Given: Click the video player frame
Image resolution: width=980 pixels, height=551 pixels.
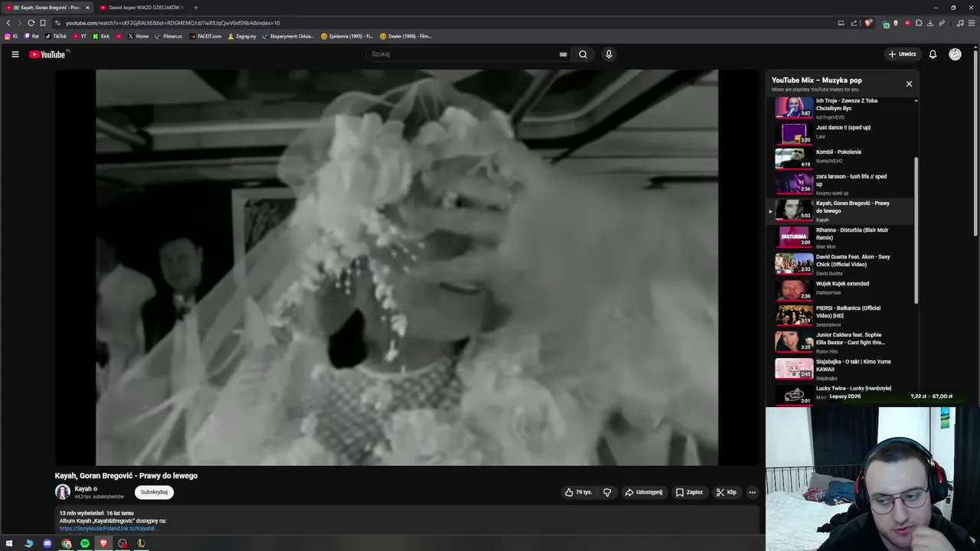Looking at the screenshot, I should 407,267.
